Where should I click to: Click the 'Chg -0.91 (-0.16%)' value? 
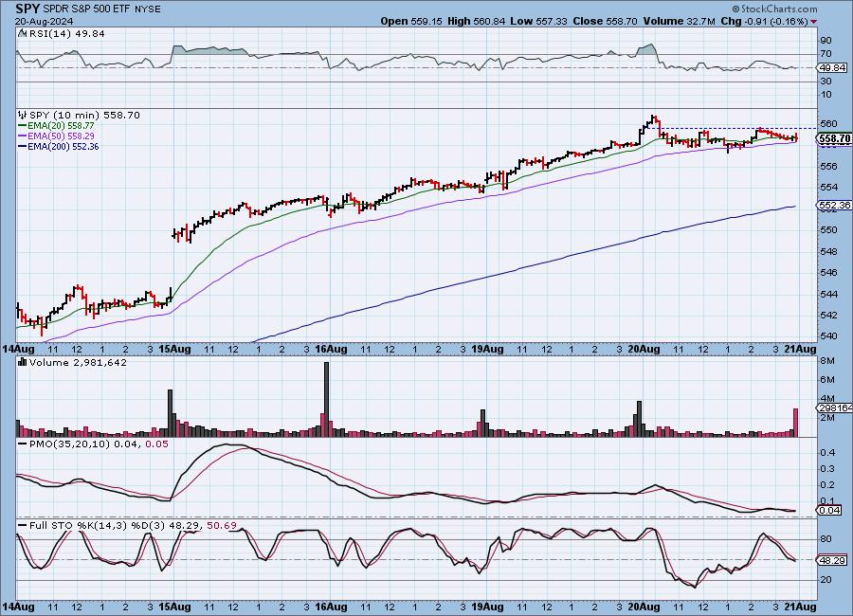(764, 21)
